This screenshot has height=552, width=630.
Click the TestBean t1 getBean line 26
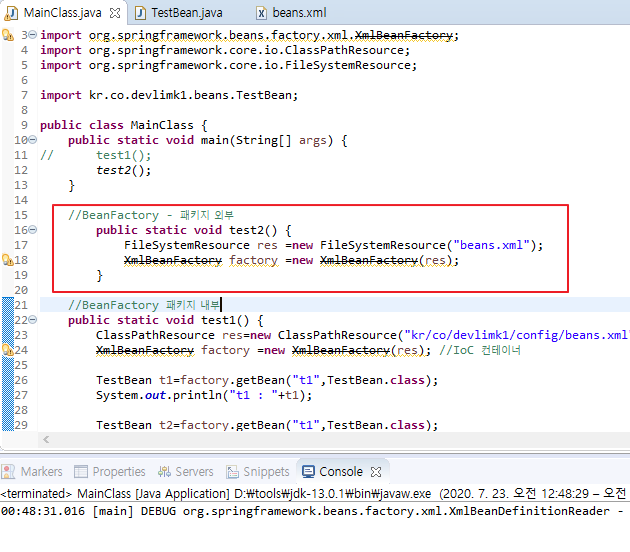pyautogui.click(x=267, y=380)
